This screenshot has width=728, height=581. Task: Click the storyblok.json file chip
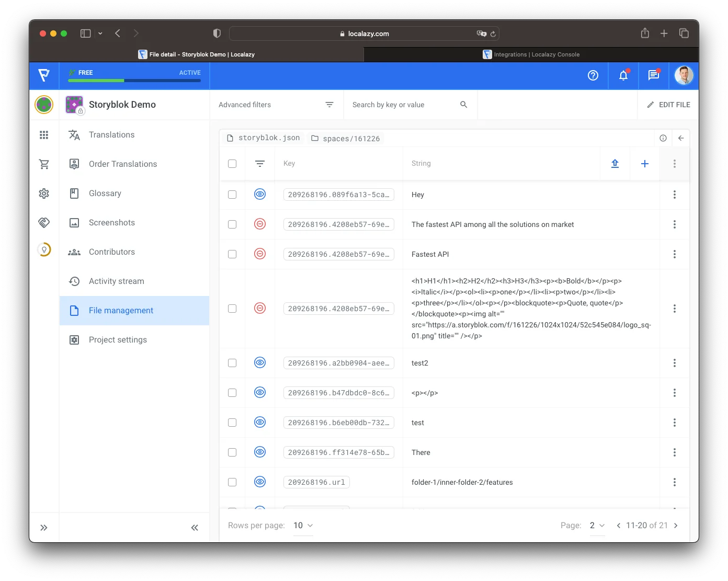[x=264, y=138]
